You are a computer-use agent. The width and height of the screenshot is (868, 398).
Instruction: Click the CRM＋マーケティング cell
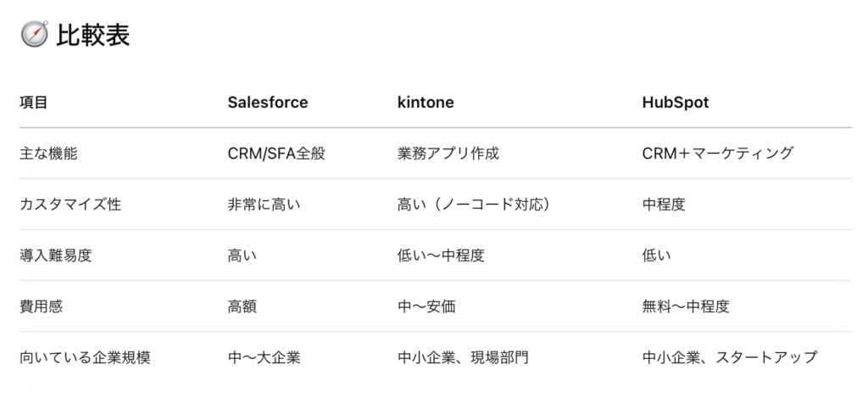718,154
